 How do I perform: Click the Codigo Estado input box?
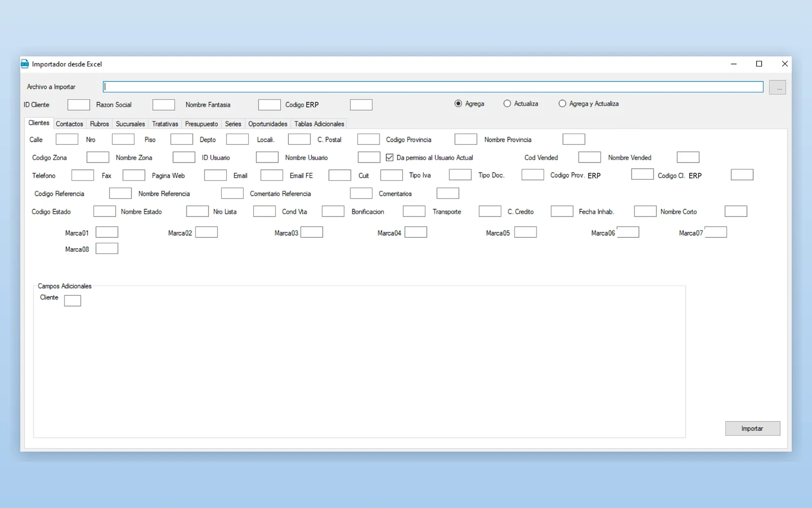[x=105, y=211]
